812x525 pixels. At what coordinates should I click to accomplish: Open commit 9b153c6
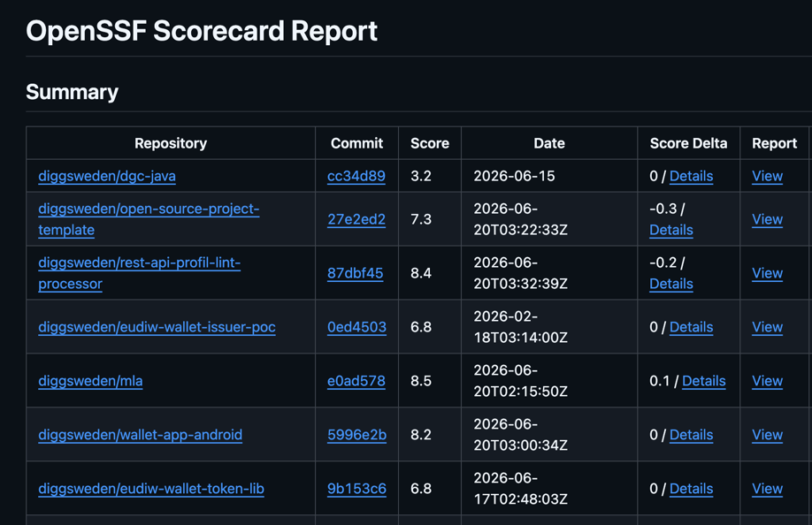(x=356, y=488)
